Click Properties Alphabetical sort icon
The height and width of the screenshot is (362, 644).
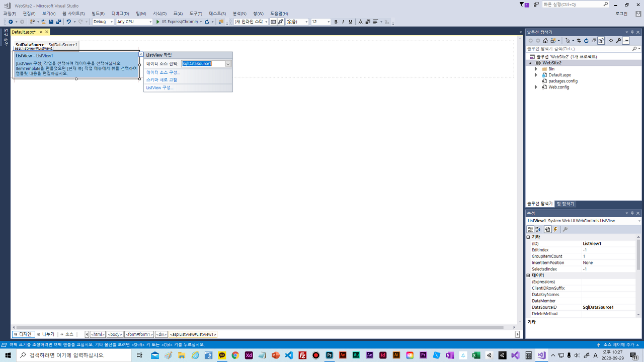(x=538, y=229)
